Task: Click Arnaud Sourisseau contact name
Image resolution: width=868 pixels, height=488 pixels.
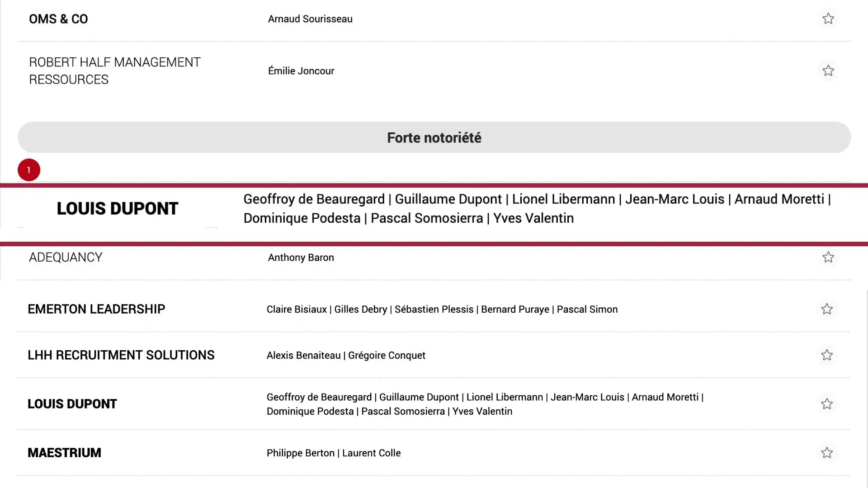Action: coord(310,19)
